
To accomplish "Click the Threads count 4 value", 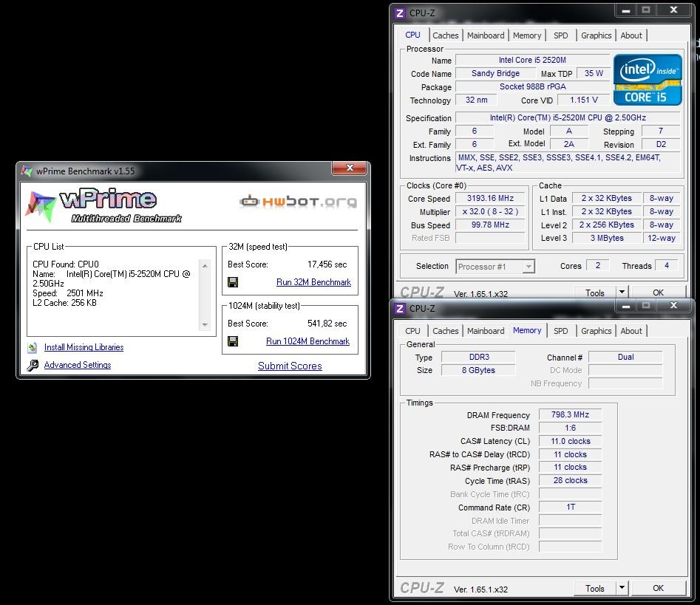I will click(x=667, y=265).
